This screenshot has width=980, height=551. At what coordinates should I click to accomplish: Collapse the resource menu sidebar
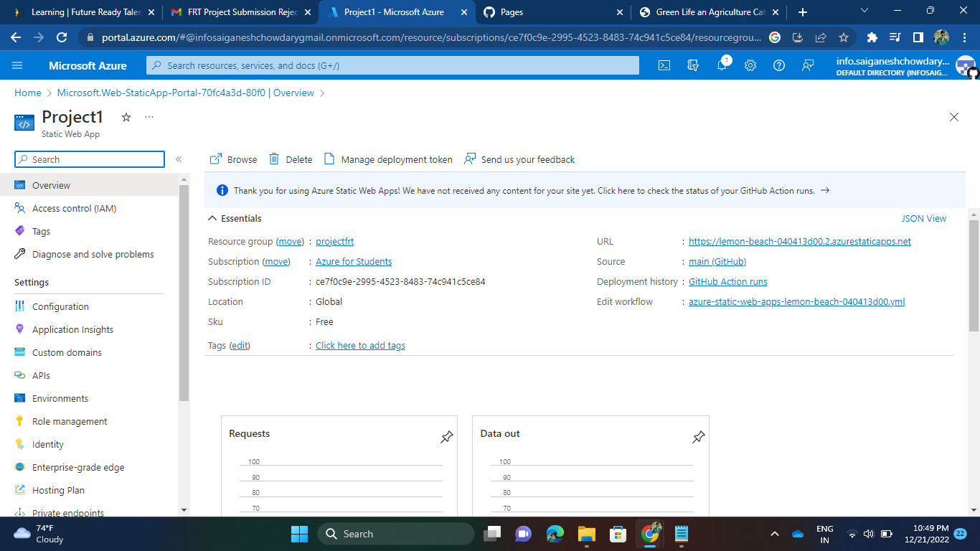tap(179, 159)
